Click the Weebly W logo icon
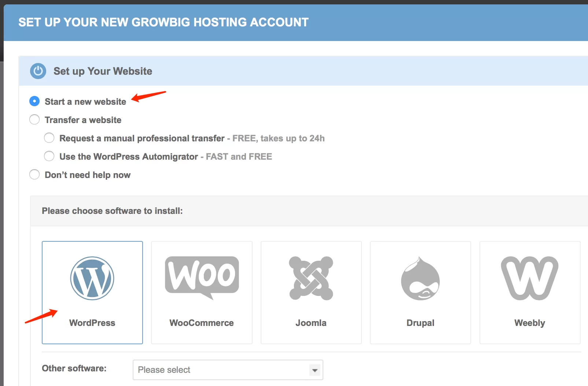 click(530, 278)
